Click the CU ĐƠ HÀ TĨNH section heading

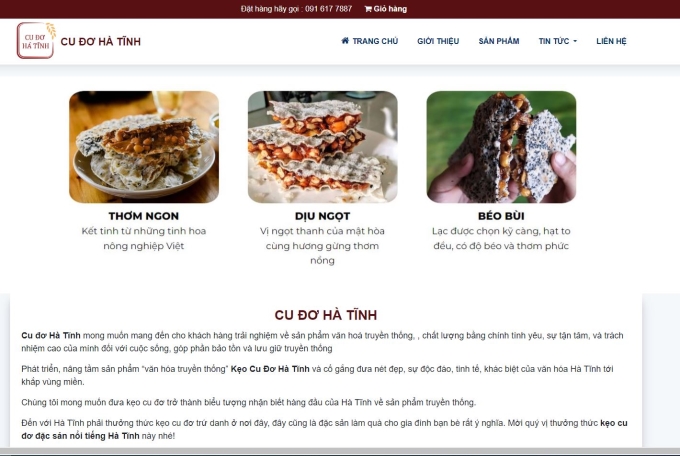pos(326,315)
